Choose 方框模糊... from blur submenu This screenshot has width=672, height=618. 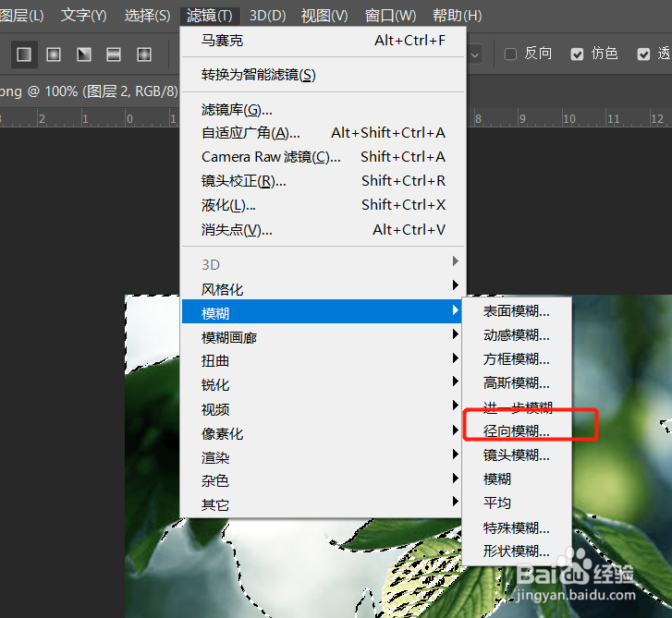[x=517, y=359]
